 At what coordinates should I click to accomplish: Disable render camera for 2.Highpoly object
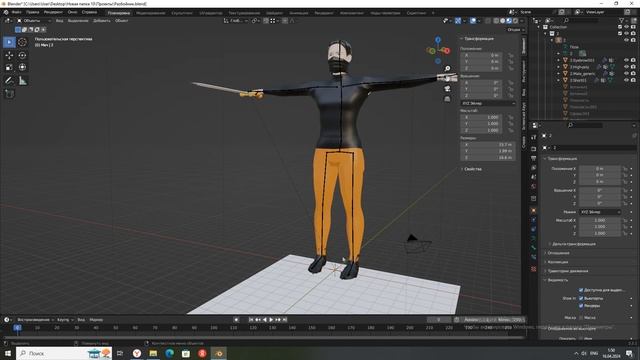click(633, 67)
